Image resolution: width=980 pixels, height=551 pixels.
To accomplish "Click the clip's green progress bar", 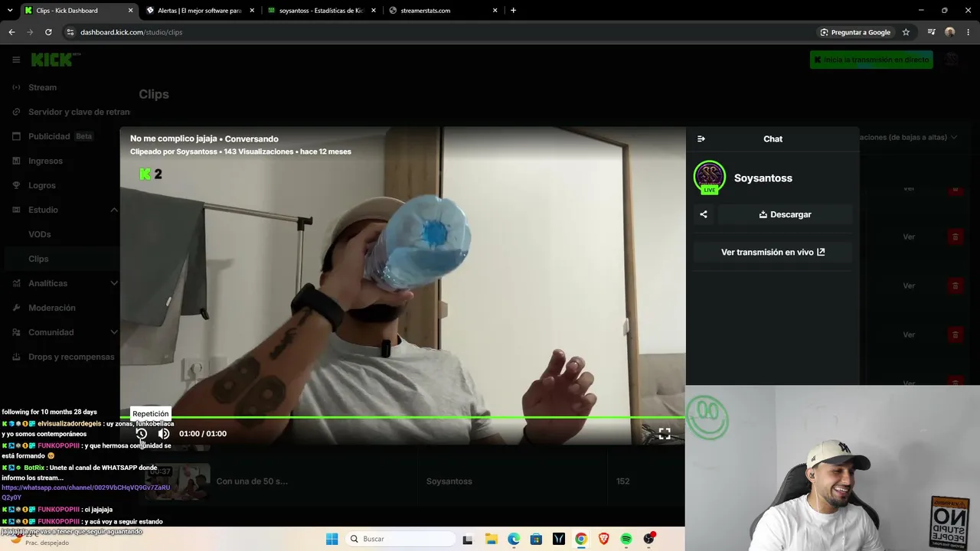I will click(403, 417).
